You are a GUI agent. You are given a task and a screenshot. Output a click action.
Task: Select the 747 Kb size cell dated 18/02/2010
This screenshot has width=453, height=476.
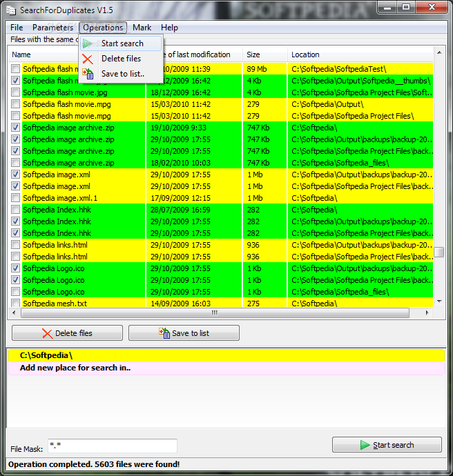pyautogui.click(x=264, y=163)
